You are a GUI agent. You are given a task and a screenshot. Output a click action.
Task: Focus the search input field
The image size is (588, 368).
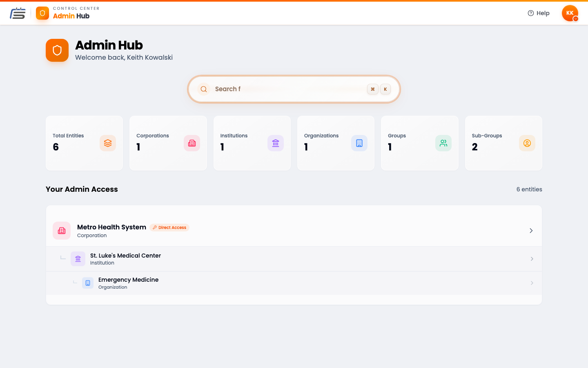tap(294, 89)
